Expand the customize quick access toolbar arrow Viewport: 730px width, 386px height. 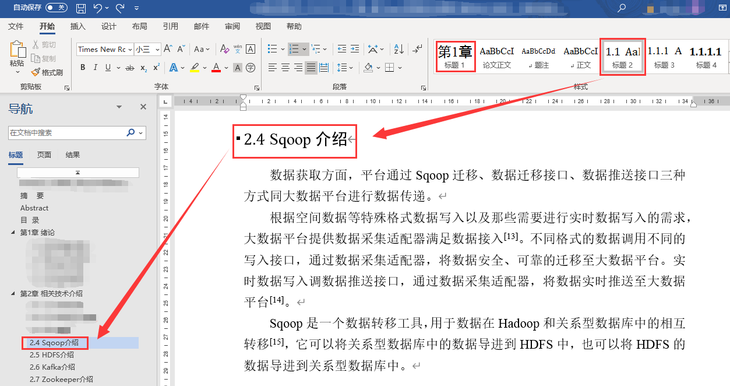coord(136,8)
